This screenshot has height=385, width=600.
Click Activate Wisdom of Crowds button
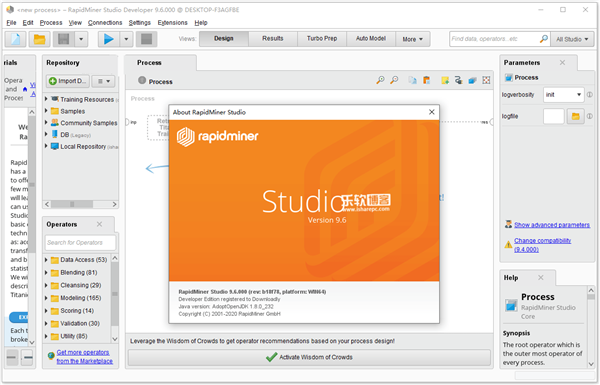coord(309,357)
